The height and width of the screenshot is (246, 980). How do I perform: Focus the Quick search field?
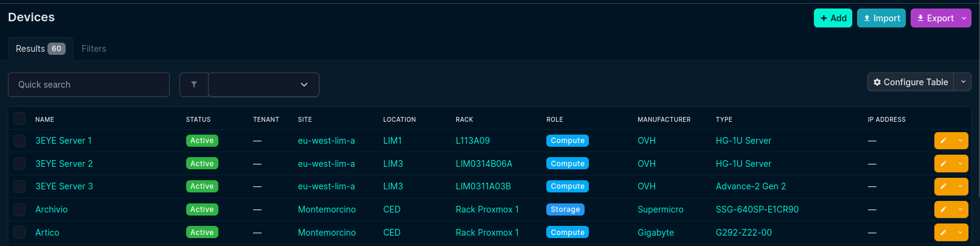point(89,85)
